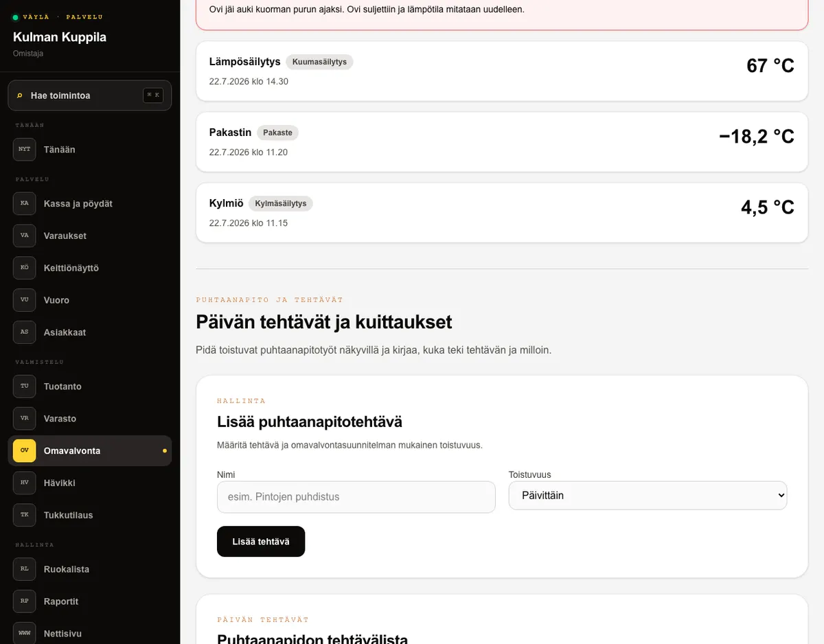Click the −18,2 °C reading
Screen dimensions: 824x644
click(x=757, y=136)
